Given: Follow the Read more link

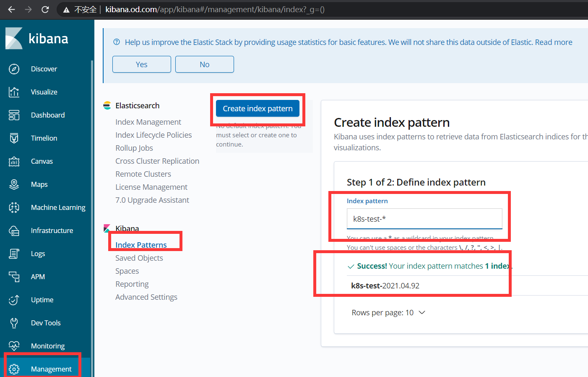Looking at the screenshot, I should (553, 42).
